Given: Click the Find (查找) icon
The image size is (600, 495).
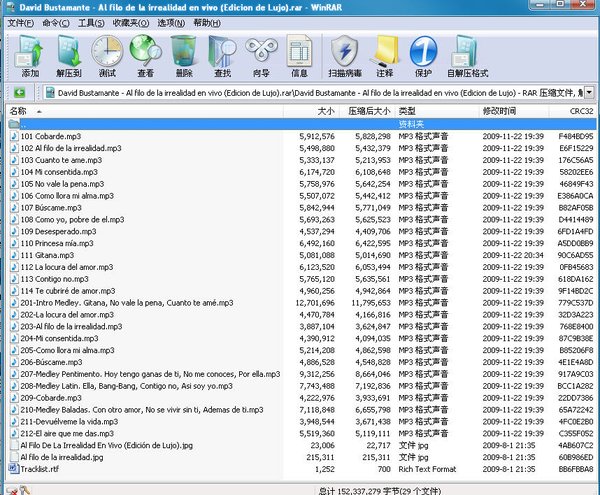Looking at the screenshot, I should (222, 52).
